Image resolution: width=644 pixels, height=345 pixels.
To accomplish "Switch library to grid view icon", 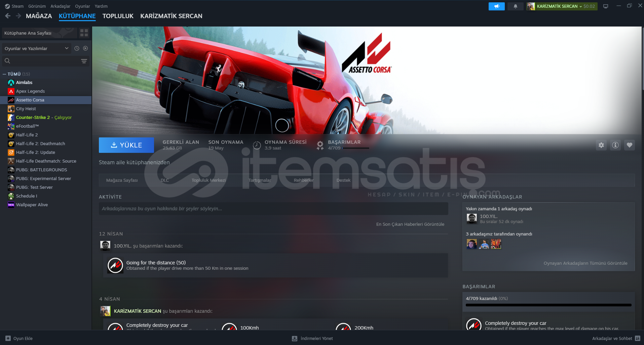I will point(84,33).
